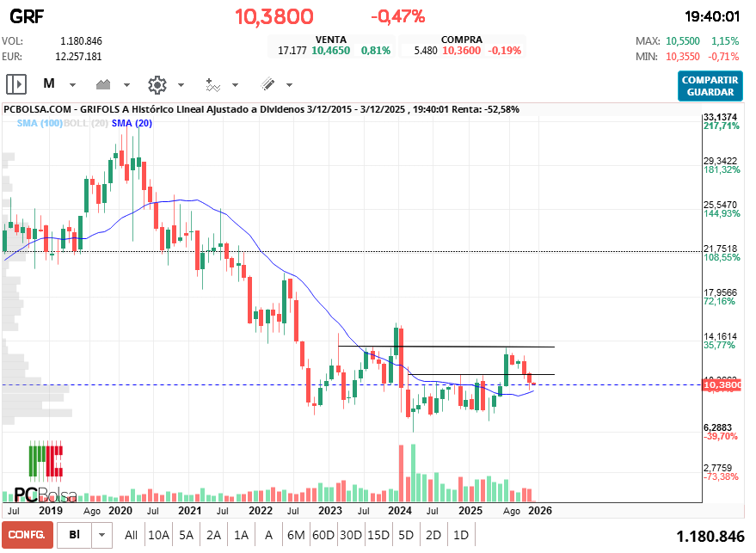Viewport: 756px width, 553px height.
Task: Click the EUR value 12.257.181
Action: (x=78, y=57)
